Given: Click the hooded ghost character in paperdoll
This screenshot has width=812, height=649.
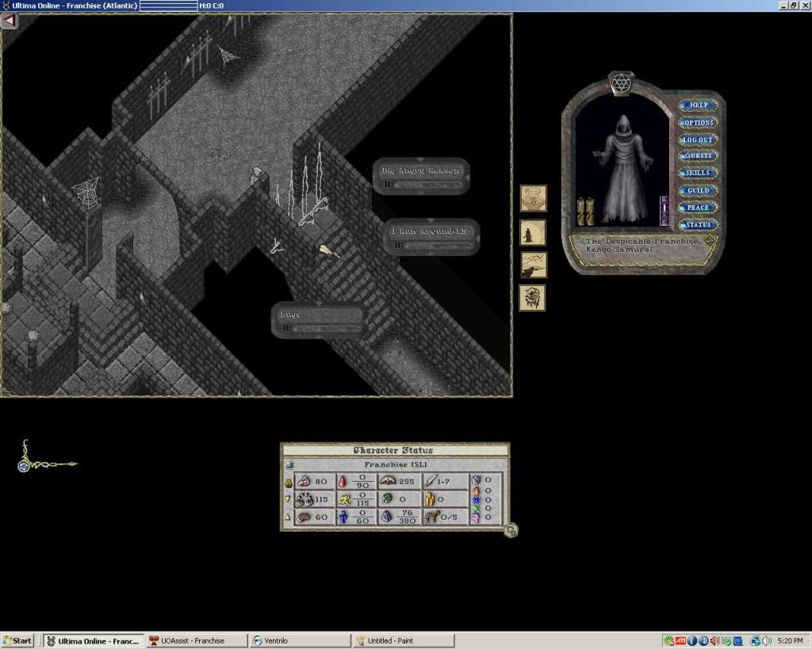Looking at the screenshot, I should [x=623, y=170].
